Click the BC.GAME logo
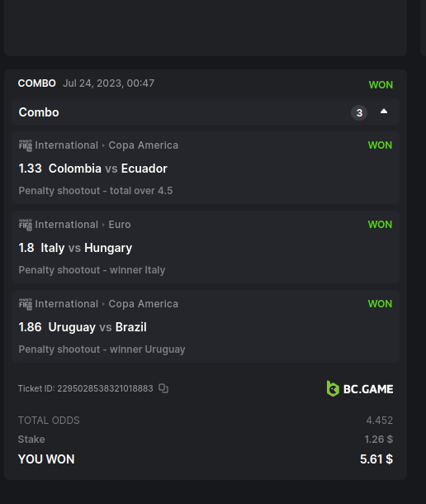This screenshot has width=426, height=504. tap(360, 388)
